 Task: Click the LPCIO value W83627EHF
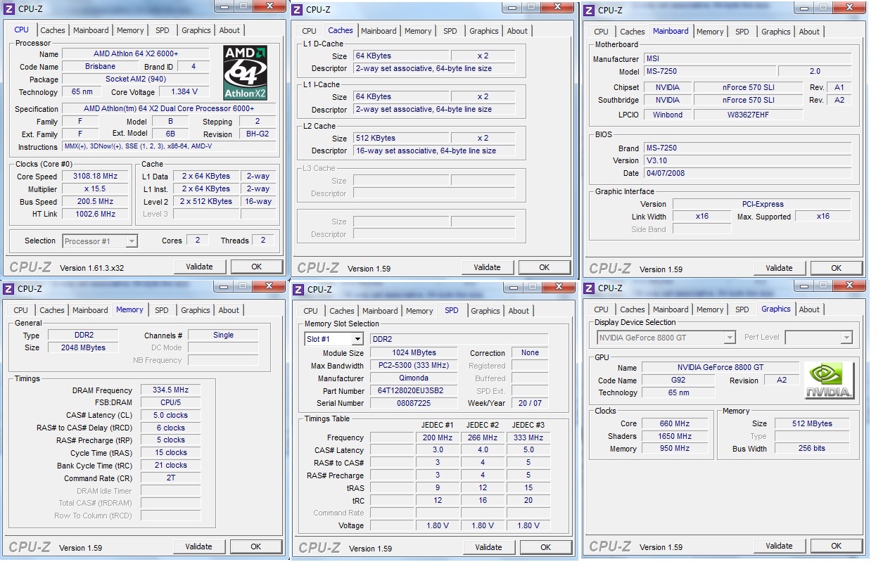749,115
